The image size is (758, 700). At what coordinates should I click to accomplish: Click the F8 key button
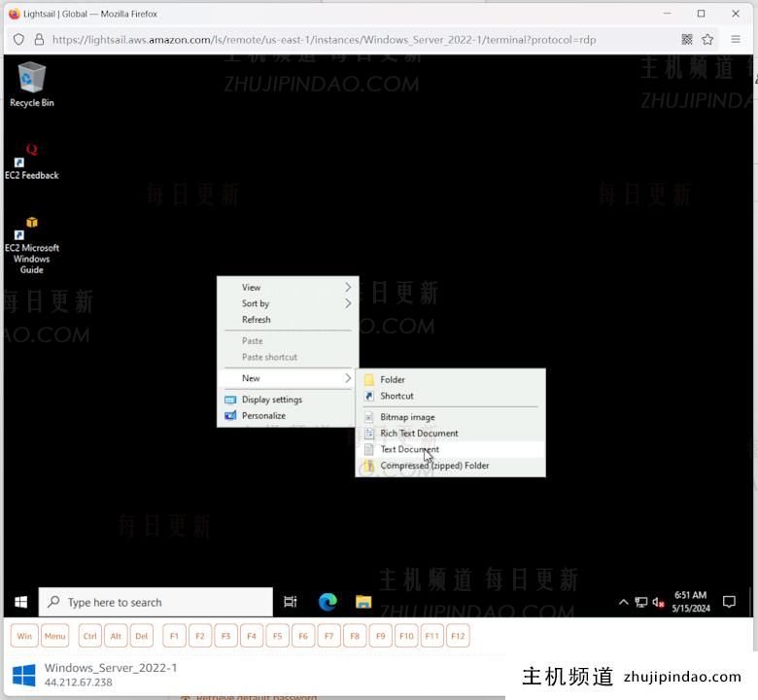pyautogui.click(x=355, y=636)
